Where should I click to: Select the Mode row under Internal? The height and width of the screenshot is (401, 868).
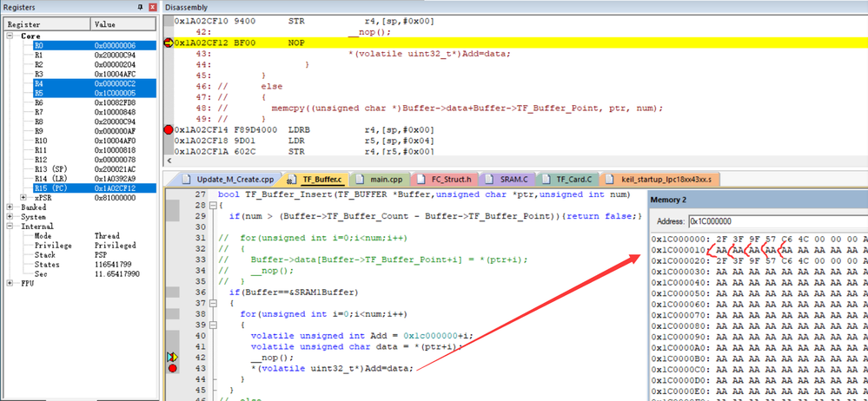(95, 235)
